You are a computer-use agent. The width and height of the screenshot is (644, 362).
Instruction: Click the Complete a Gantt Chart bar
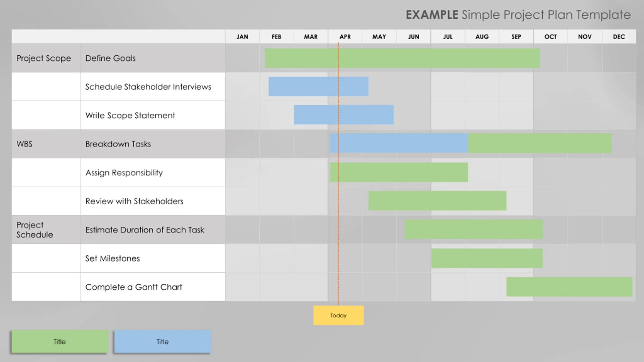click(569, 287)
